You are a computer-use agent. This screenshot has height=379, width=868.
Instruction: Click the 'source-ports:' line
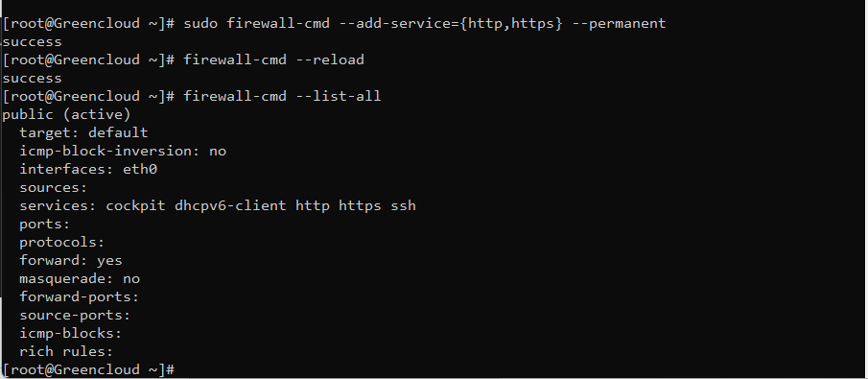tap(75, 316)
